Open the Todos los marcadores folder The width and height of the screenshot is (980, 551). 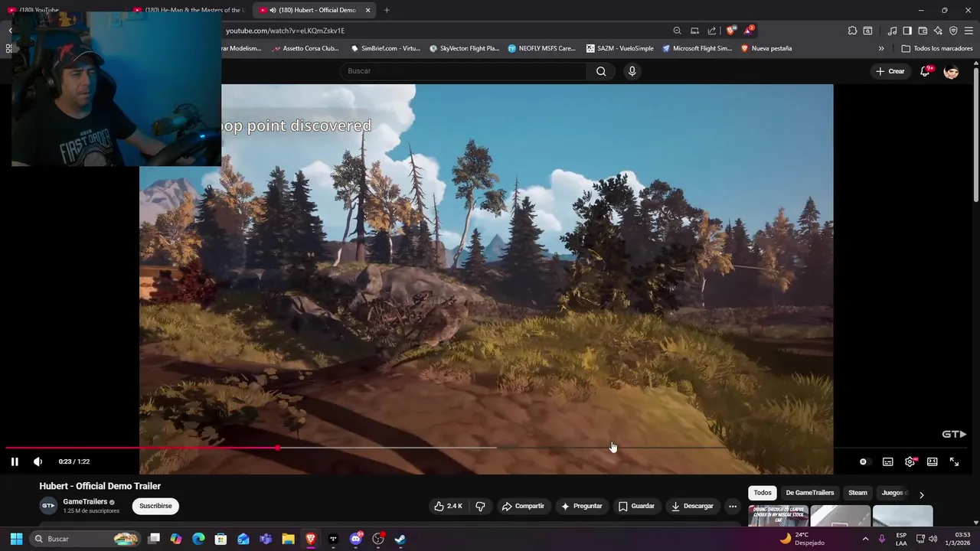tap(937, 48)
